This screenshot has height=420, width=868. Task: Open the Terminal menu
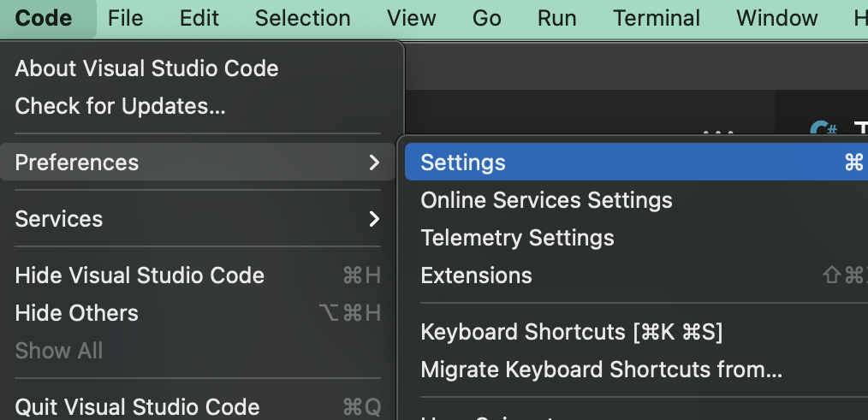pyautogui.click(x=657, y=18)
